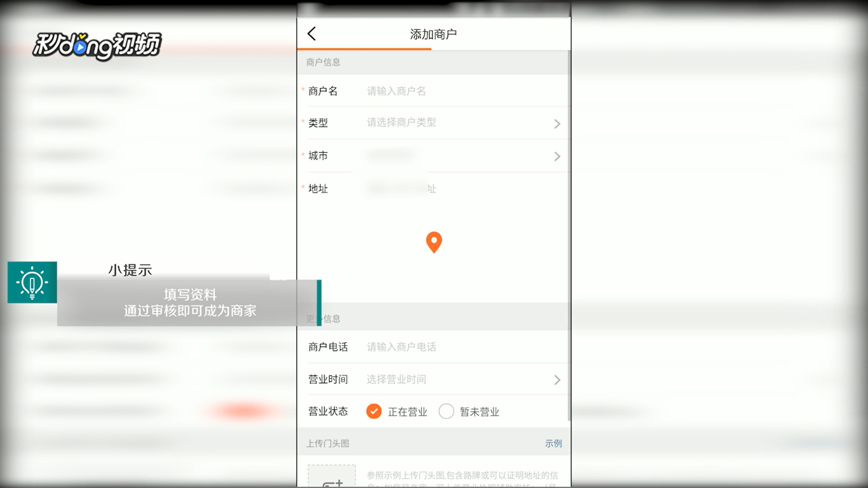Tap the back arrow on 添加商户 screen

[311, 34]
